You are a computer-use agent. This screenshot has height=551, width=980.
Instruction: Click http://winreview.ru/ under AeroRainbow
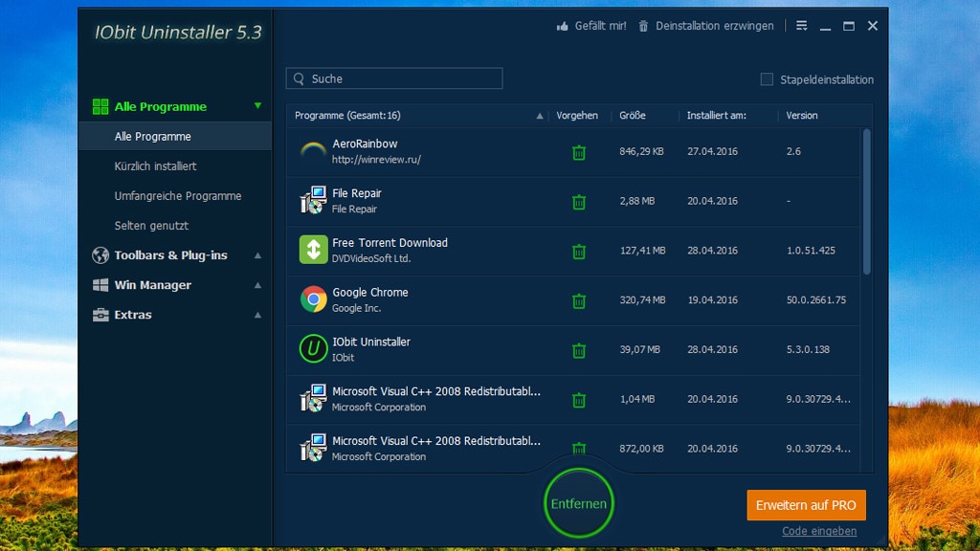tap(376, 160)
